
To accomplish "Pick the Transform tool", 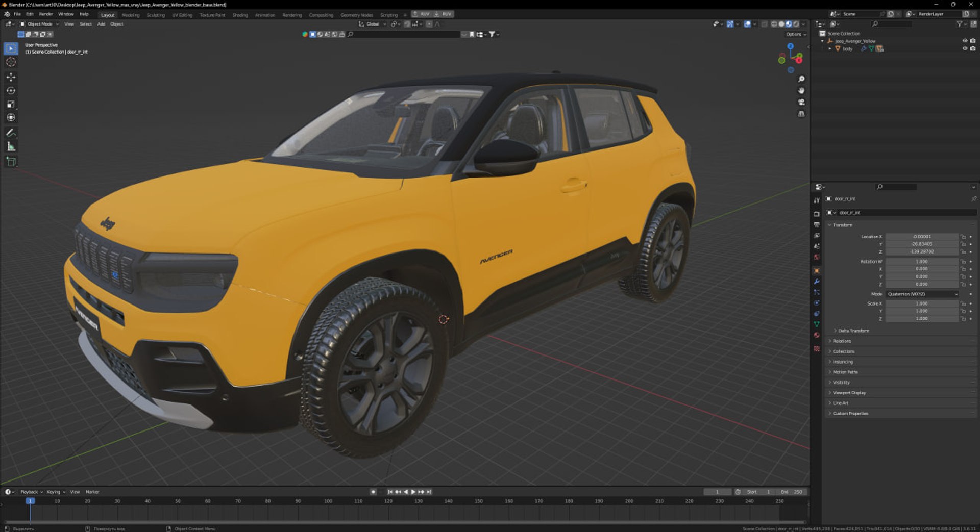I will point(11,118).
